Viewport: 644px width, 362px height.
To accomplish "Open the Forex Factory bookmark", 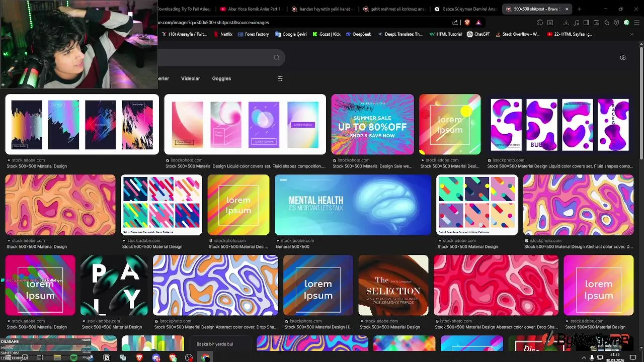I will click(x=253, y=34).
